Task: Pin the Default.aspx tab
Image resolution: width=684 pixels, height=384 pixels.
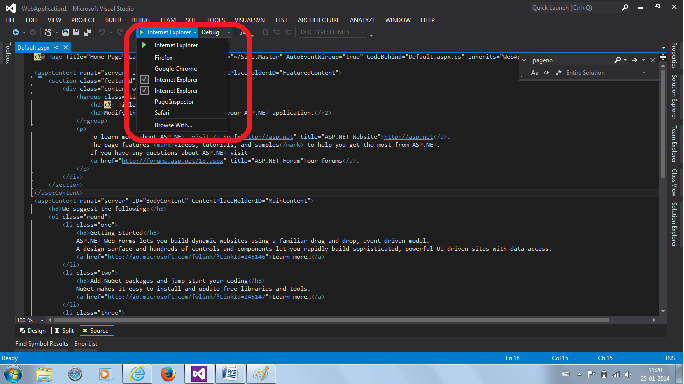Action: click(x=56, y=47)
